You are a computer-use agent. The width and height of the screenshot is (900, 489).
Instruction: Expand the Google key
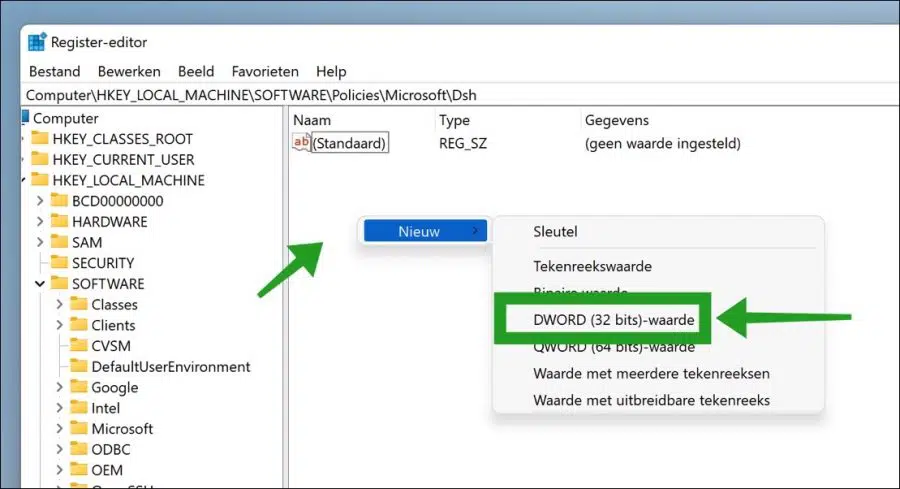[59, 387]
